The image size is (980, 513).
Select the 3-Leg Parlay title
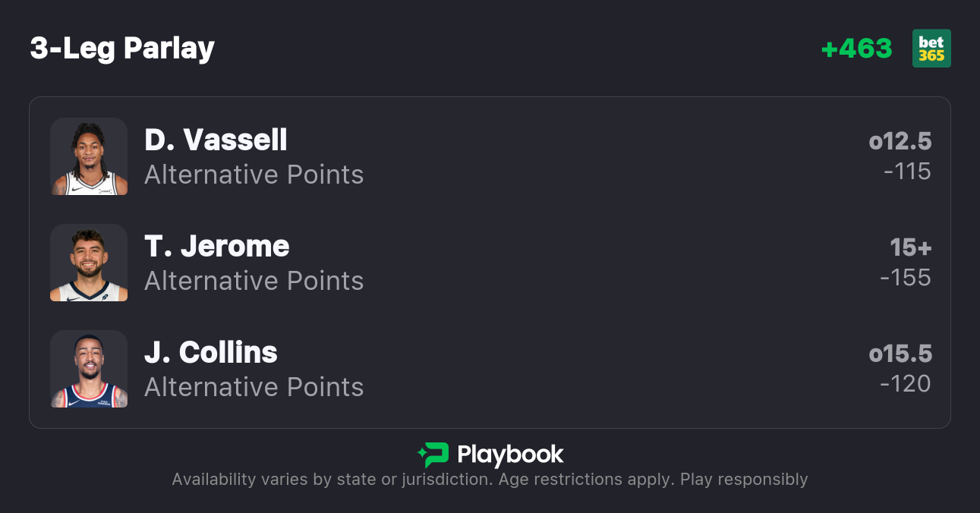click(x=122, y=49)
